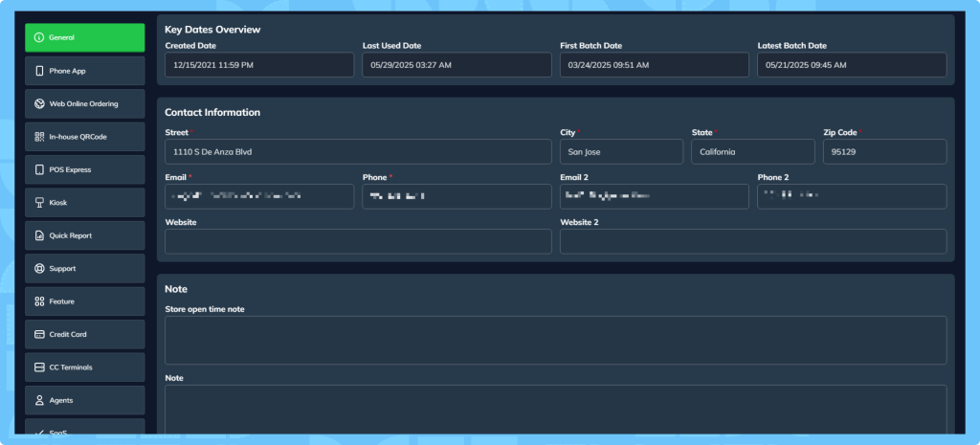This screenshot has width=980, height=445.
Task: Open the Kiosk section
Action: coord(85,203)
